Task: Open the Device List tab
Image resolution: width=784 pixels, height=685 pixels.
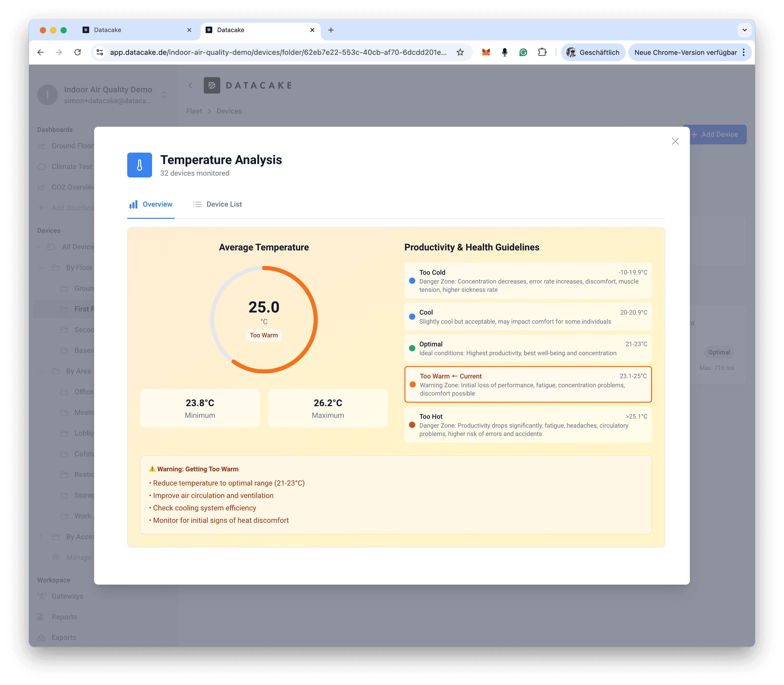Action: pos(217,205)
